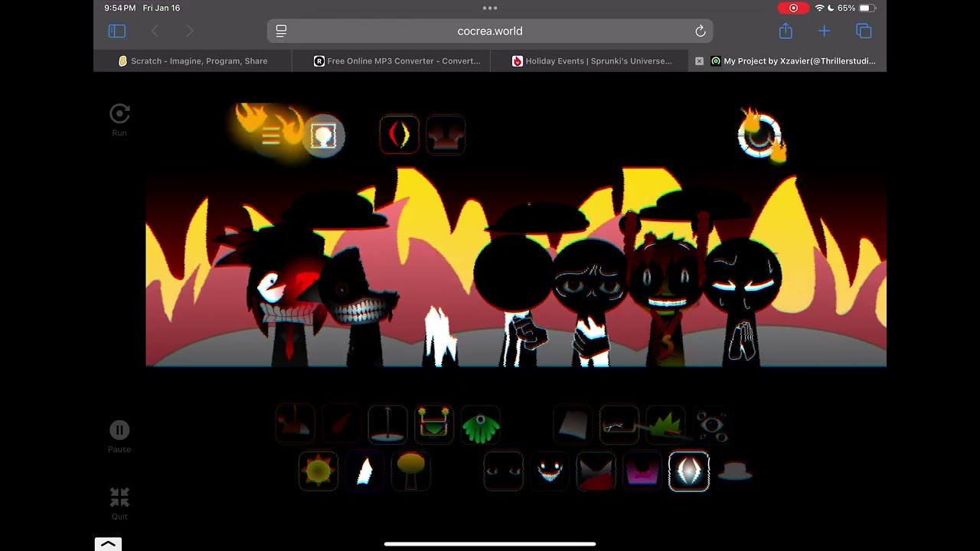Open the multitasking ellipsis menu

coord(490,8)
